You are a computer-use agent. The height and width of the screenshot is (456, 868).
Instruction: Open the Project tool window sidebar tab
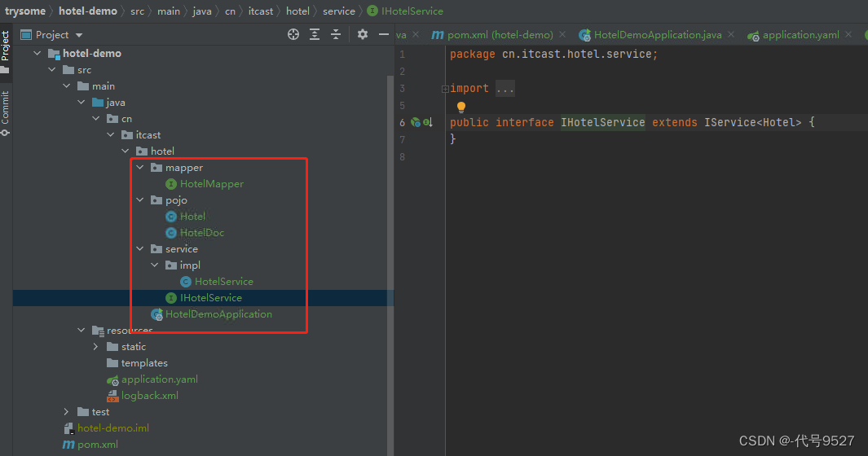[x=6, y=52]
